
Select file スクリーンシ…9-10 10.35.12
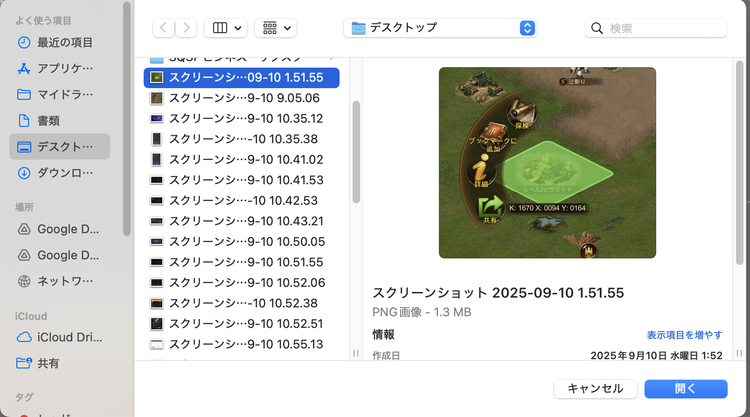pyautogui.click(x=242, y=119)
